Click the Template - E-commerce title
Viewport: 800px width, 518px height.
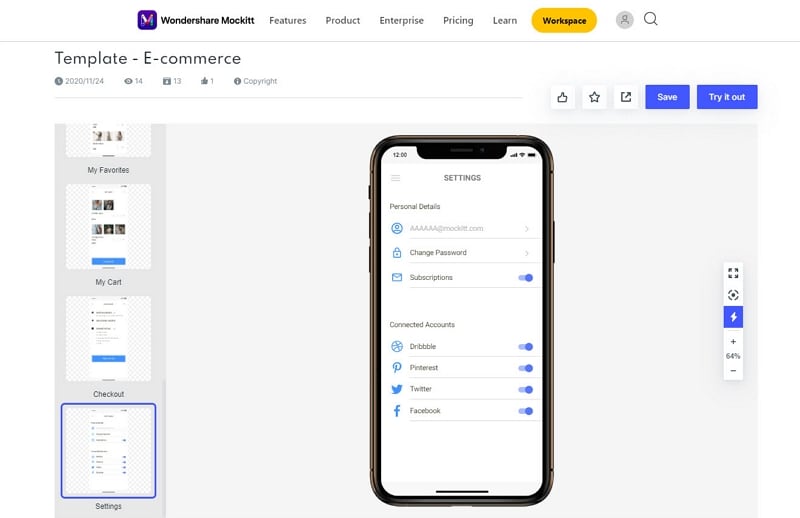[x=148, y=58]
